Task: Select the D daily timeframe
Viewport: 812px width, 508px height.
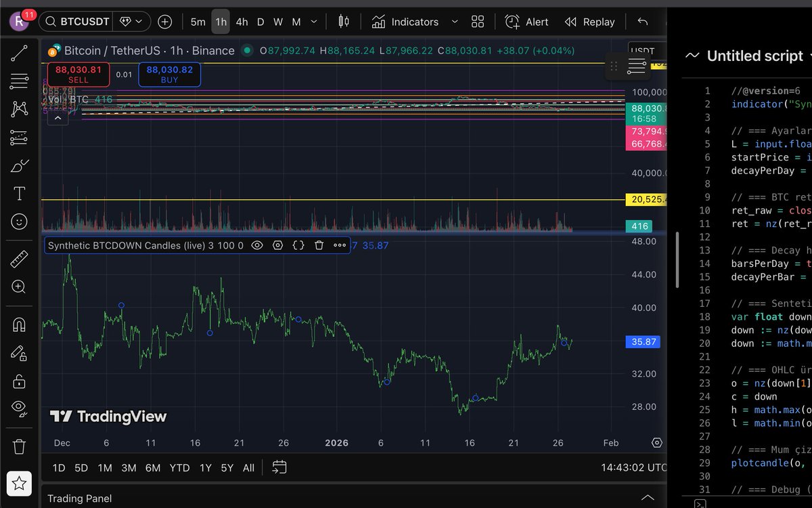Action: (261, 22)
